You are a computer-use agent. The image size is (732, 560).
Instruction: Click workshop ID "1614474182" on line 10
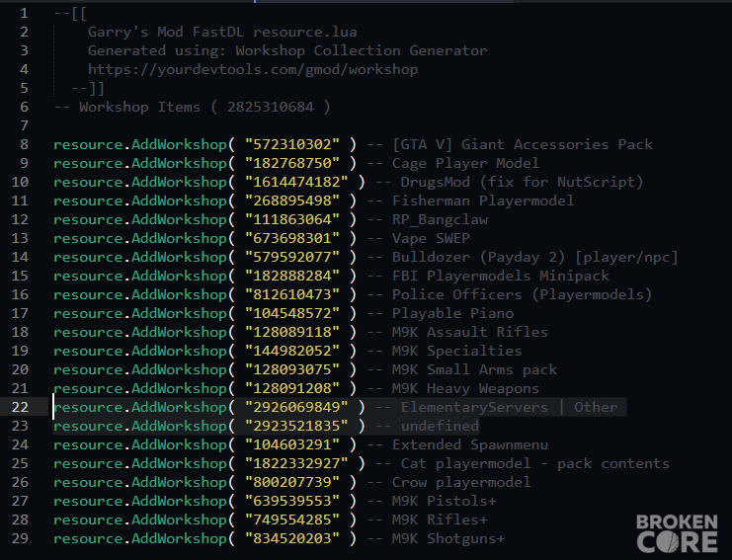296,182
